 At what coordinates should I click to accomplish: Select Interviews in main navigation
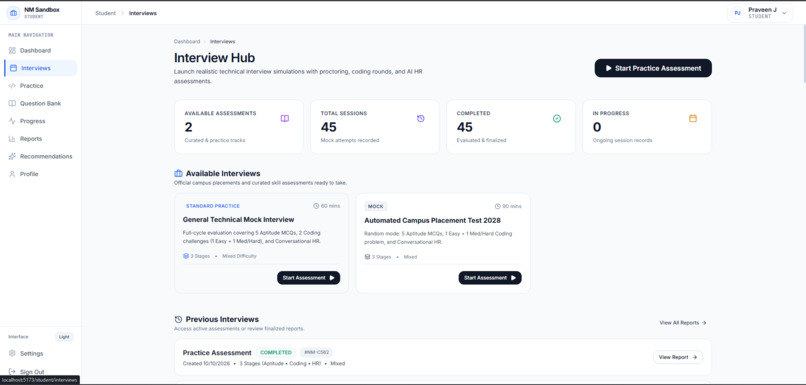(41, 68)
